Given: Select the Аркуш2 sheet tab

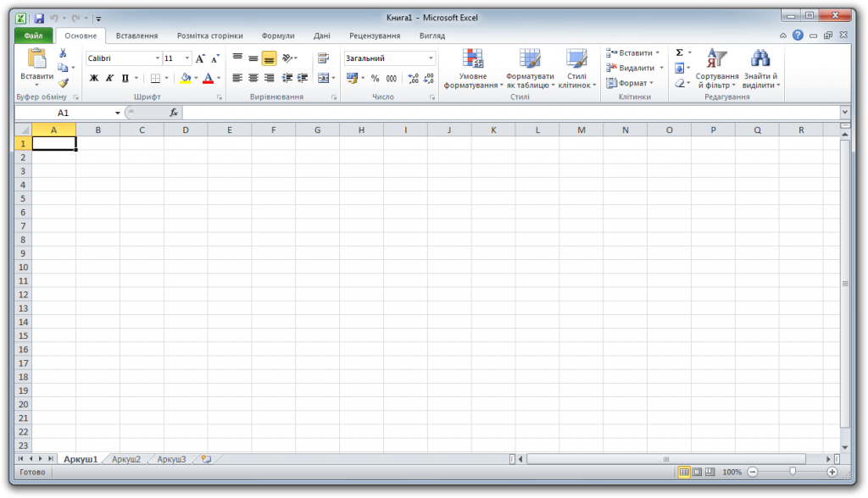Looking at the screenshot, I should click(126, 459).
